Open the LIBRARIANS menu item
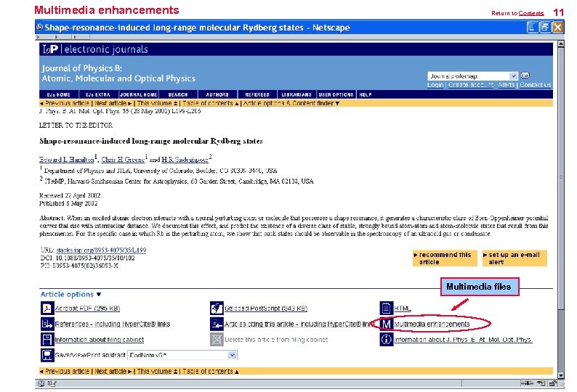577x392 pixels. click(x=296, y=94)
